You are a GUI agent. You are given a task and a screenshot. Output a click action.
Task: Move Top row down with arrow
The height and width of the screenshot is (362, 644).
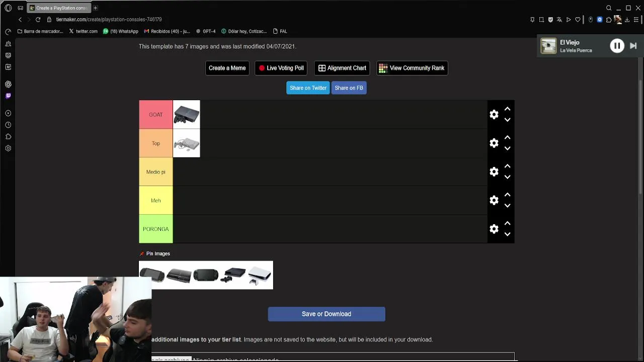[507, 148]
